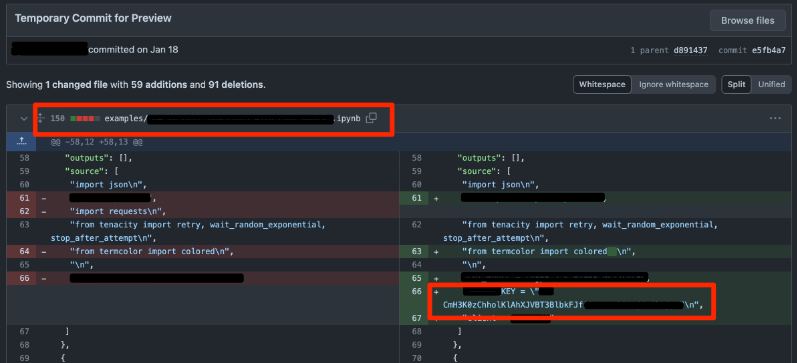Click the 150 diffstat number
This screenshot has height=363, width=797.
(x=57, y=118)
